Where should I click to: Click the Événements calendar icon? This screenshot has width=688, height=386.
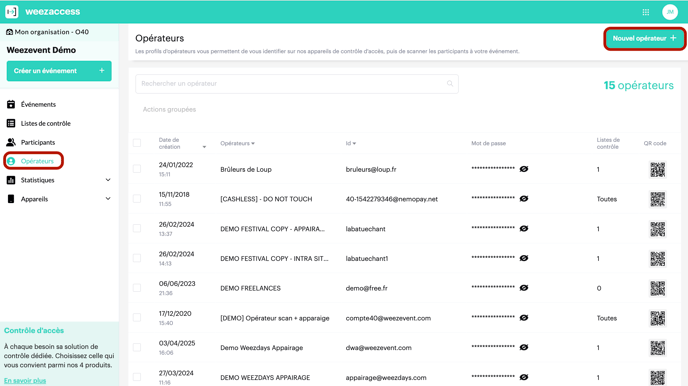click(11, 104)
